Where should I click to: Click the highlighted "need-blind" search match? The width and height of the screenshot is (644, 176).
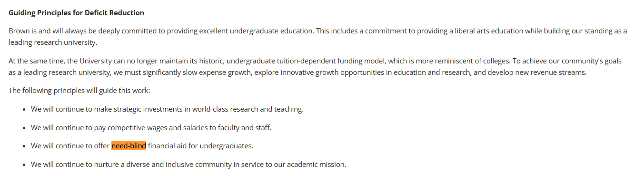click(129, 146)
